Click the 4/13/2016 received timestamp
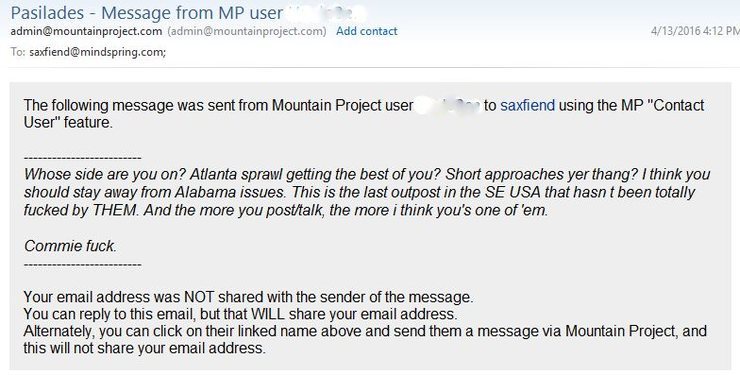 pyautogui.click(x=695, y=31)
